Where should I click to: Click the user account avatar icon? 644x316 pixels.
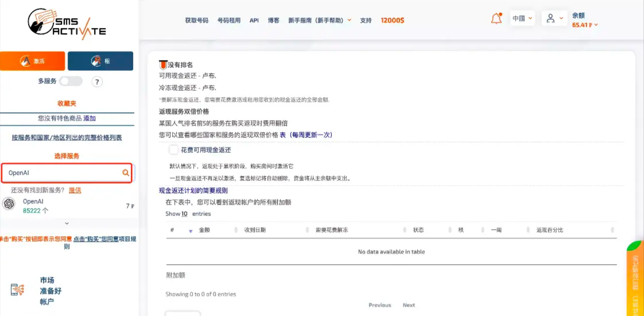[x=550, y=19]
